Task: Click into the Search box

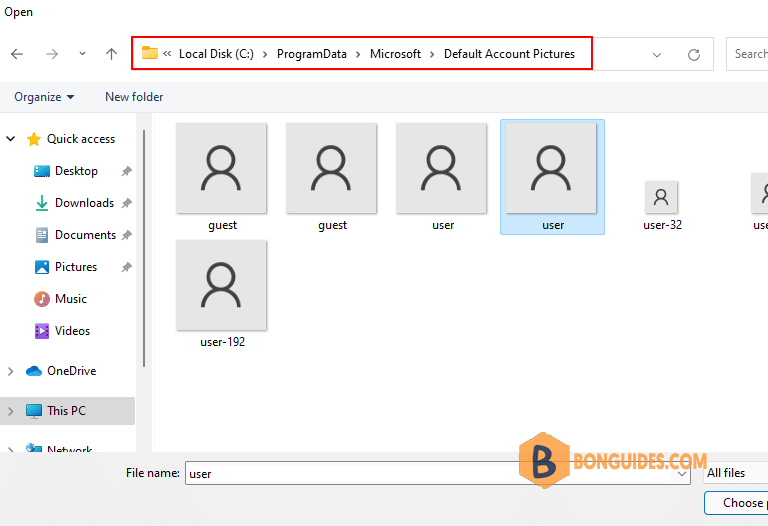Action: click(747, 54)
